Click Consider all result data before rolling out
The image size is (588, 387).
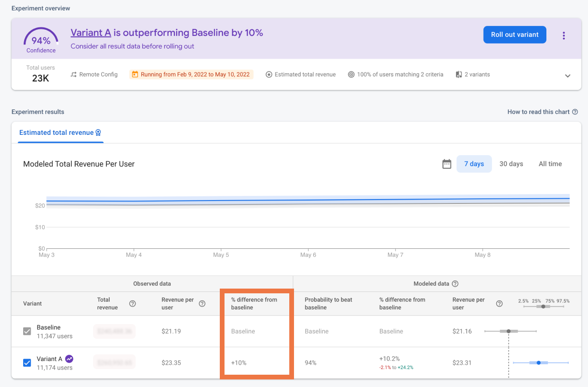[132, 46]
